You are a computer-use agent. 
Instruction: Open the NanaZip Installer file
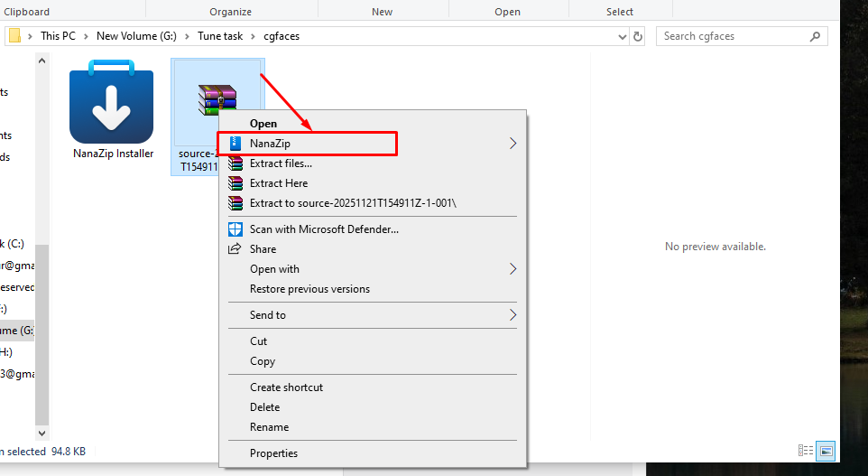pos(111,109)
